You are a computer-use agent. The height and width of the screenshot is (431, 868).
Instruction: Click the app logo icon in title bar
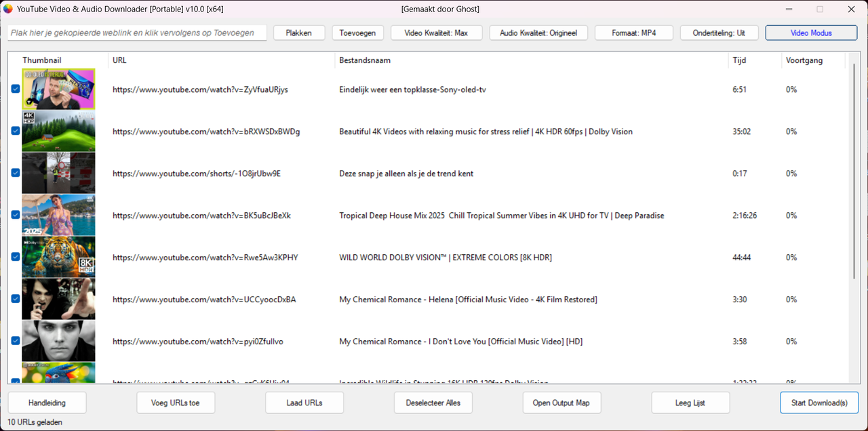point(8,9)
